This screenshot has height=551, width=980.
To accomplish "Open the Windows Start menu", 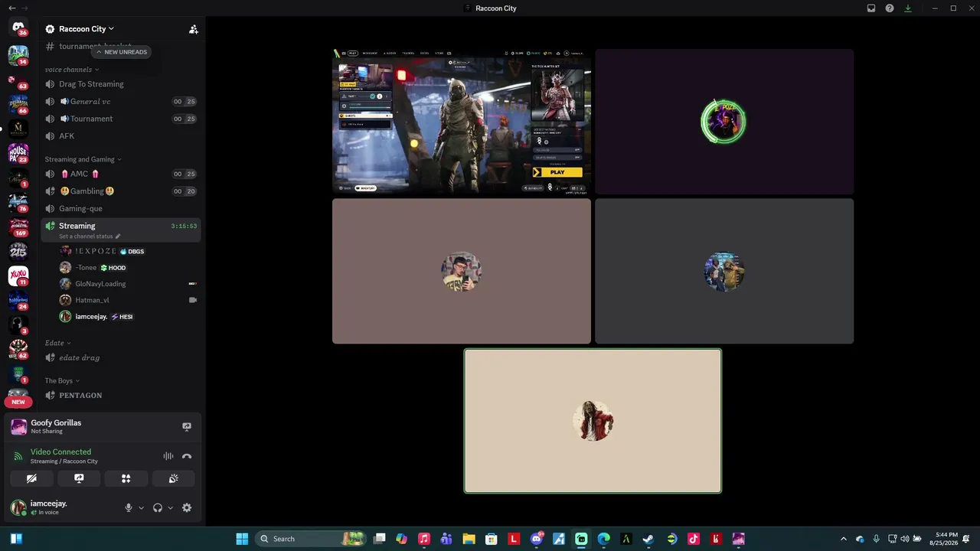I will click(242, 539).
